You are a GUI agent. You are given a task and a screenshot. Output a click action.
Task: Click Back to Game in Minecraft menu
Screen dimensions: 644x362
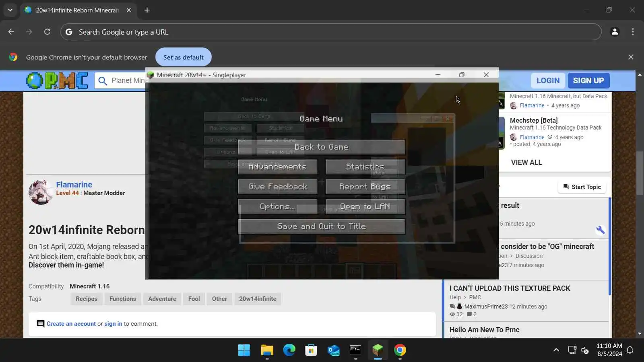tap(322, 147)
